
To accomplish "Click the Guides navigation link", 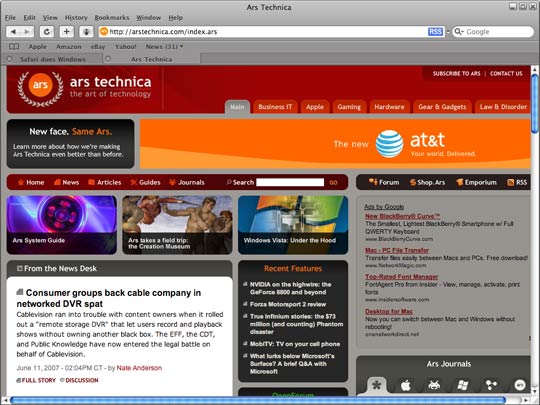I will (x=145, y=182).
